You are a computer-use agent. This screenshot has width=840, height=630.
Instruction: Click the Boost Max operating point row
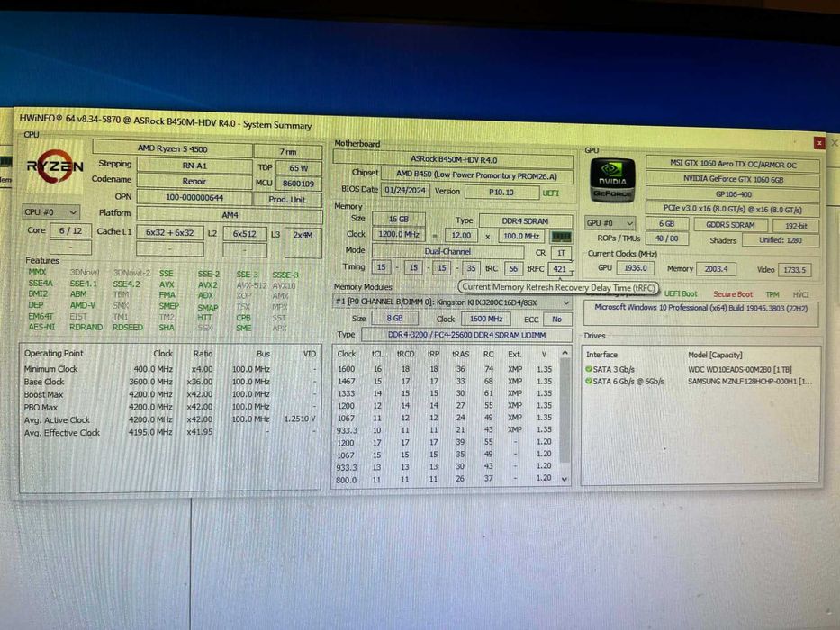(x=169, y=394)
